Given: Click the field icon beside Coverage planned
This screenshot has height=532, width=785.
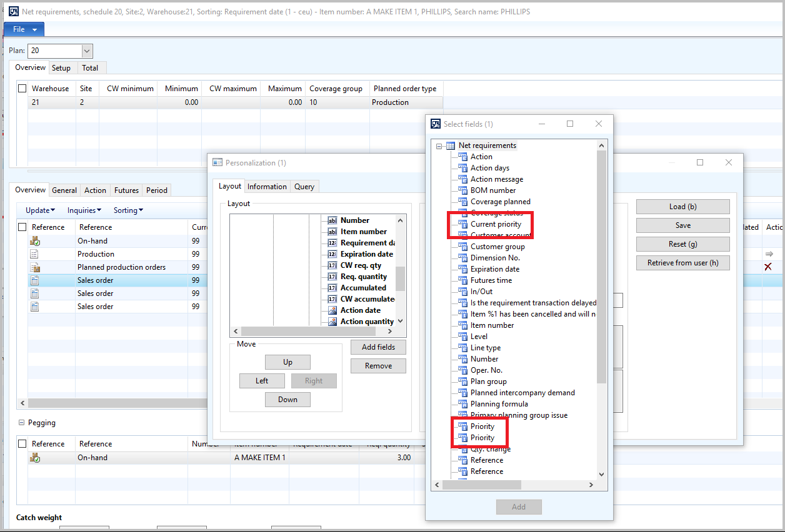Looking at the screenshot, I should [x=463, y=202].
